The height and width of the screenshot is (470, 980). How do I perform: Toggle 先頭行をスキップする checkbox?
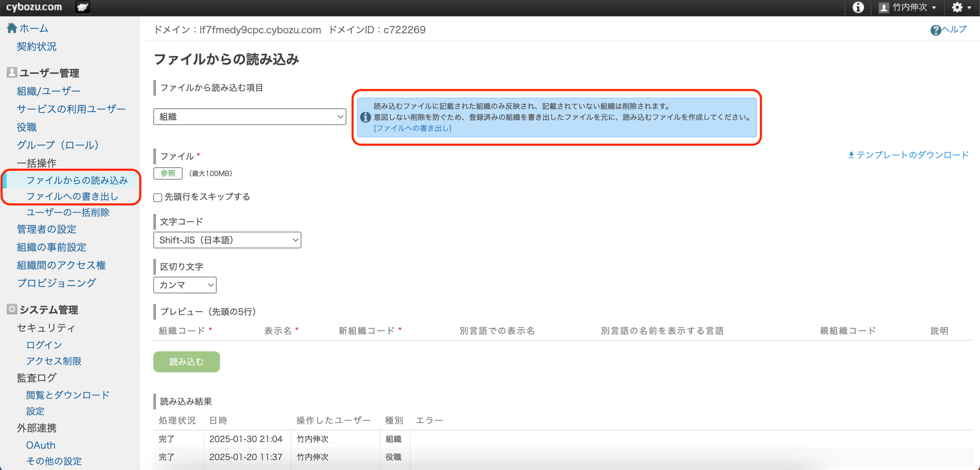[x=158, y=197]
